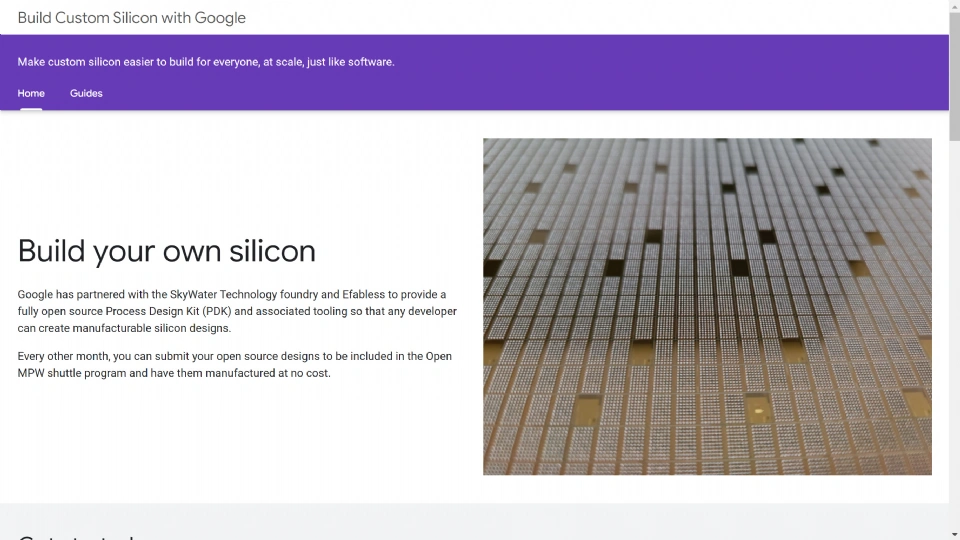
Task: Open the Home tab
Action: 31,94
